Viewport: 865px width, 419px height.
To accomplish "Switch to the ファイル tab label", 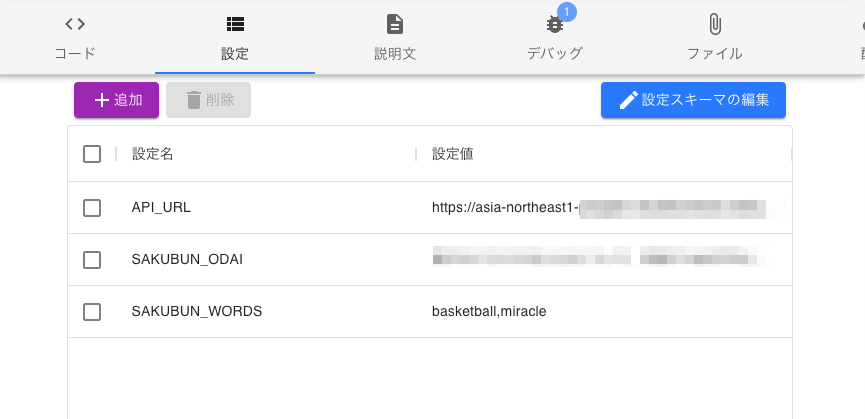I will tap(714, 54).
